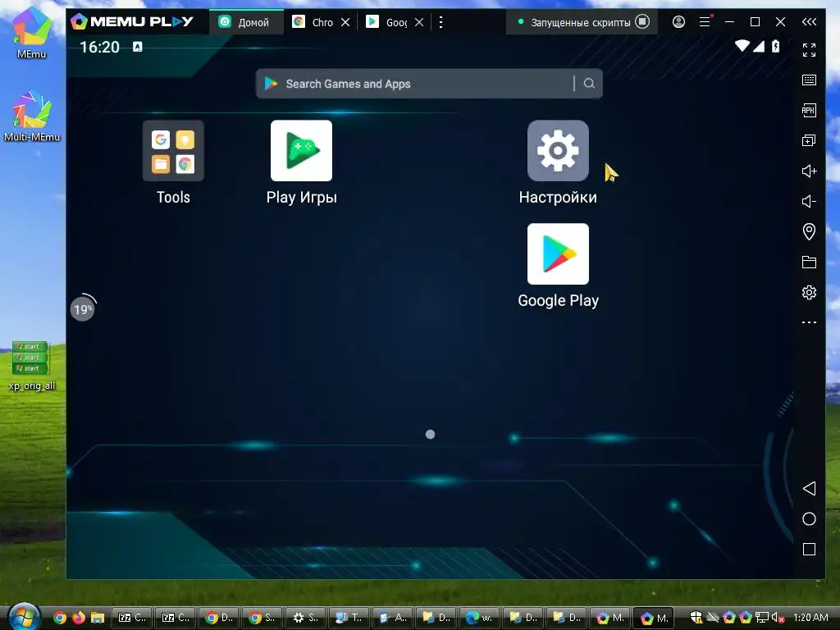Click the mobile signal strength icon

(x=759, y=47)
